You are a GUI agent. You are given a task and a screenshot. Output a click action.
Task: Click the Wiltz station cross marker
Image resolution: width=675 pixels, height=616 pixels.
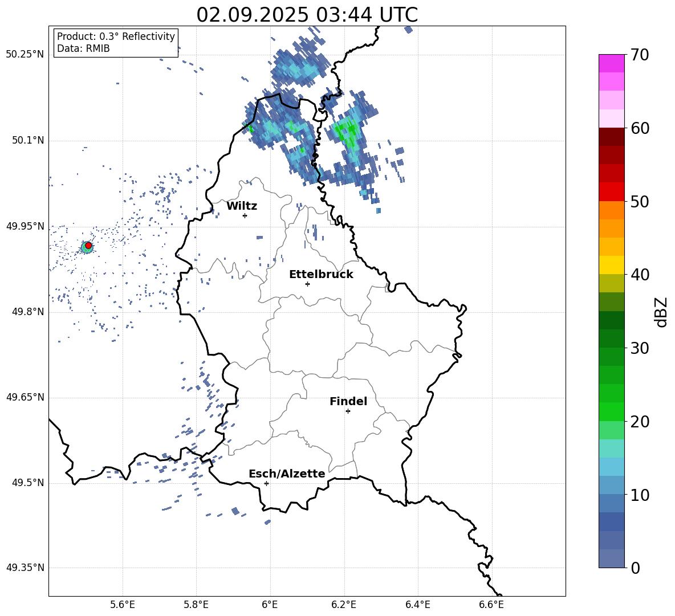[245, 215]
